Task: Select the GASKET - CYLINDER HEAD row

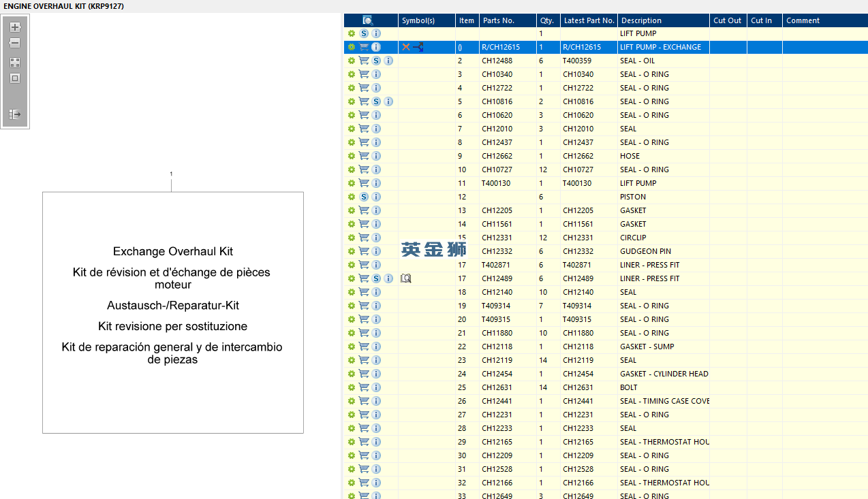Action: (x=664, y=374)
